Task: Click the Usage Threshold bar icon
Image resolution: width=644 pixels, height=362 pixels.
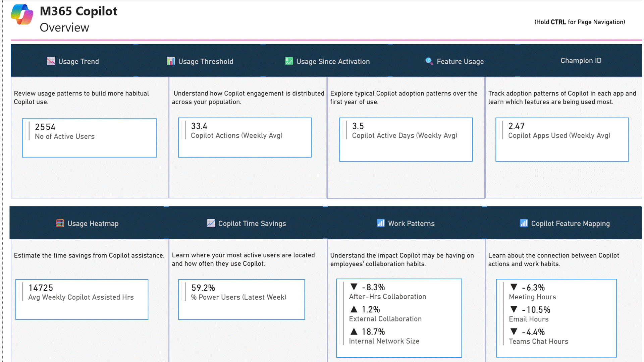Action: [171, 61]
